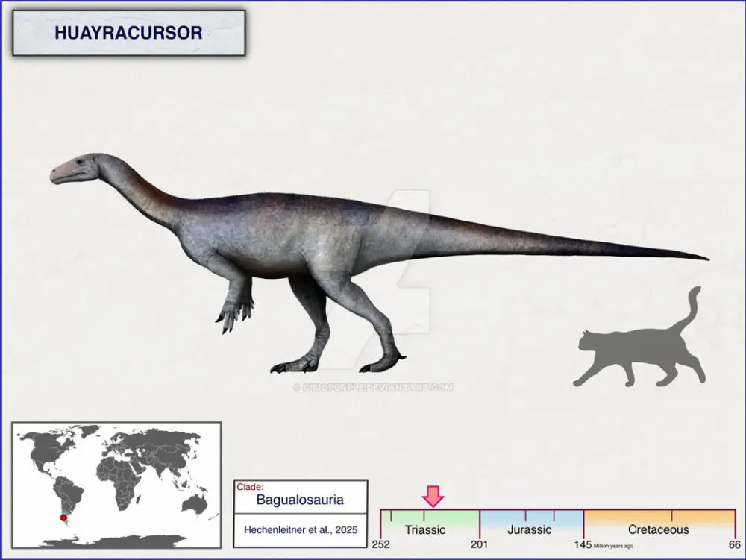Click the tip of the dinosaur's tail
746x560 pixels.
(701, 259)
